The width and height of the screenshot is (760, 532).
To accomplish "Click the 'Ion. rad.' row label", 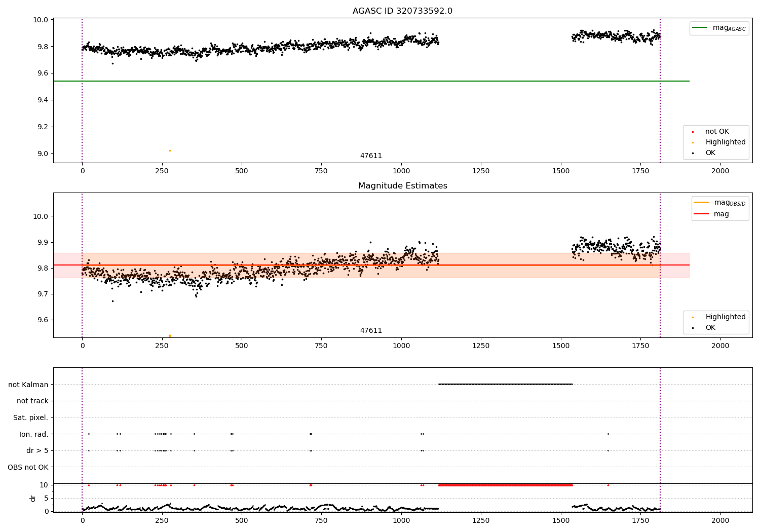I will pos(34,434).
